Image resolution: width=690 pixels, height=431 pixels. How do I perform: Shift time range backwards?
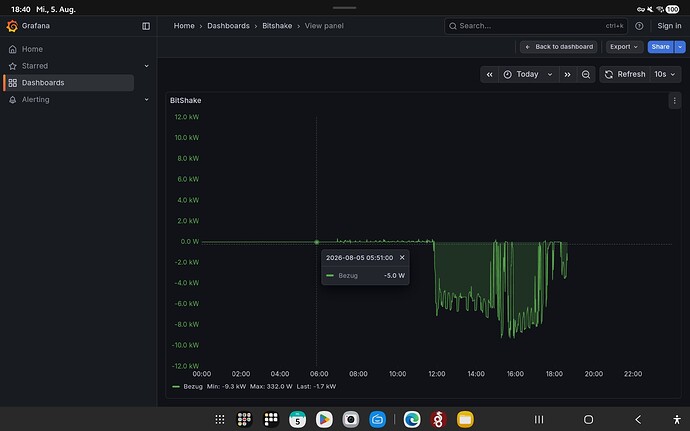click(x=489, y=74)
